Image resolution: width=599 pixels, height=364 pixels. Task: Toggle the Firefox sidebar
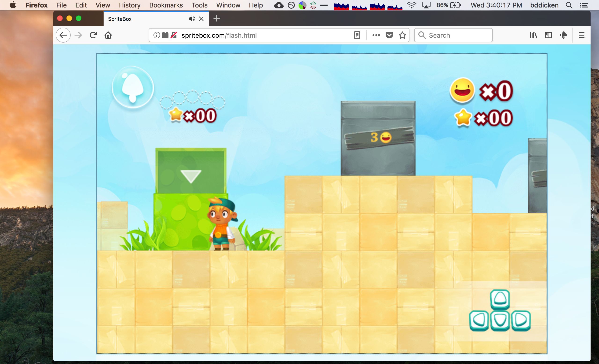548,35
